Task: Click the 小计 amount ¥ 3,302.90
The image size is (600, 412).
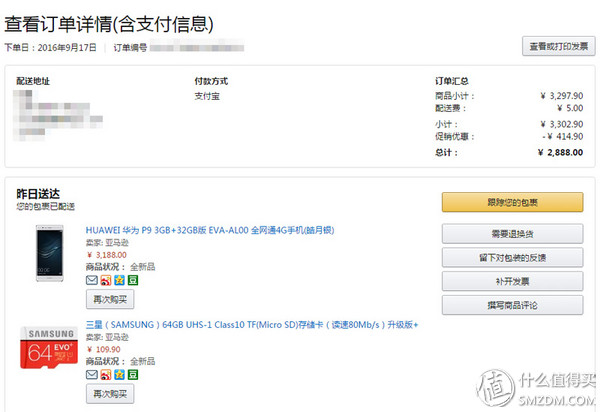Action: tap(562, 124)
